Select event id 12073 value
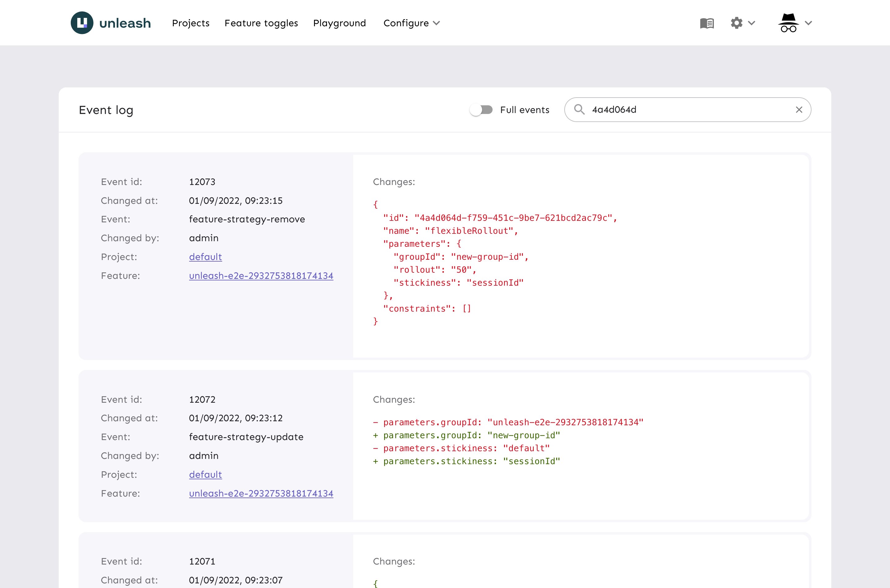This screenshot has height=588, width=890. point(202,182)
